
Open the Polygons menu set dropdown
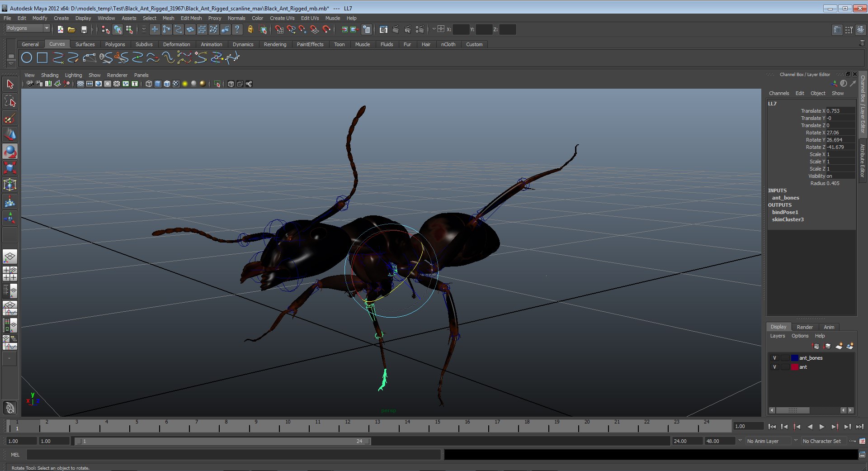[28, 28]
